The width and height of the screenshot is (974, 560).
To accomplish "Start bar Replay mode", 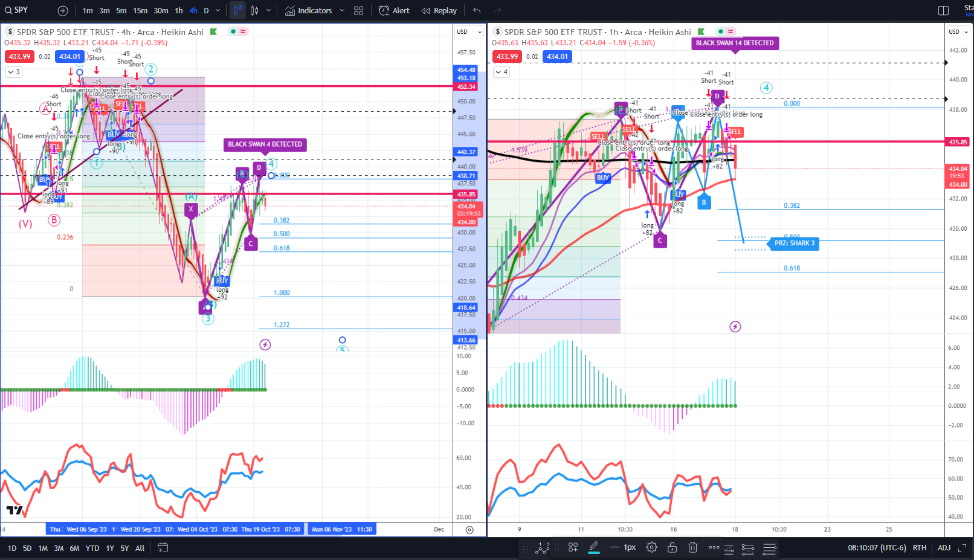I will 439,11.
